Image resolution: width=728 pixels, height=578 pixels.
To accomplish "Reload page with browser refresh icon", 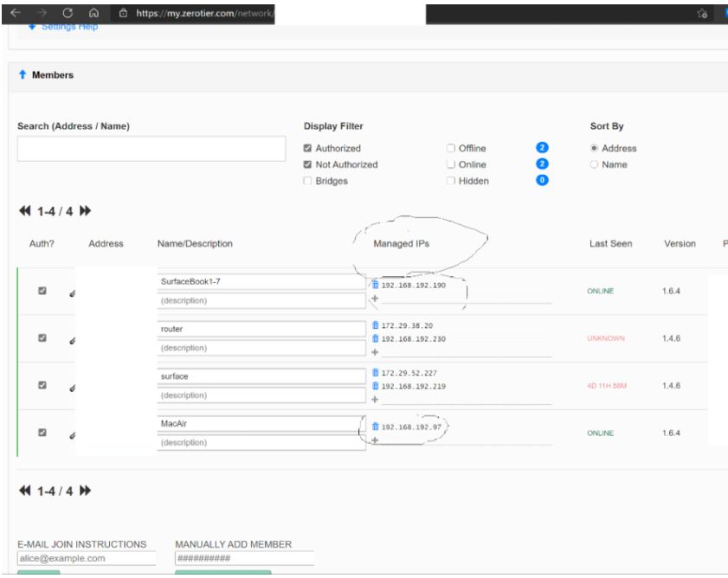I will coord(68,12).
